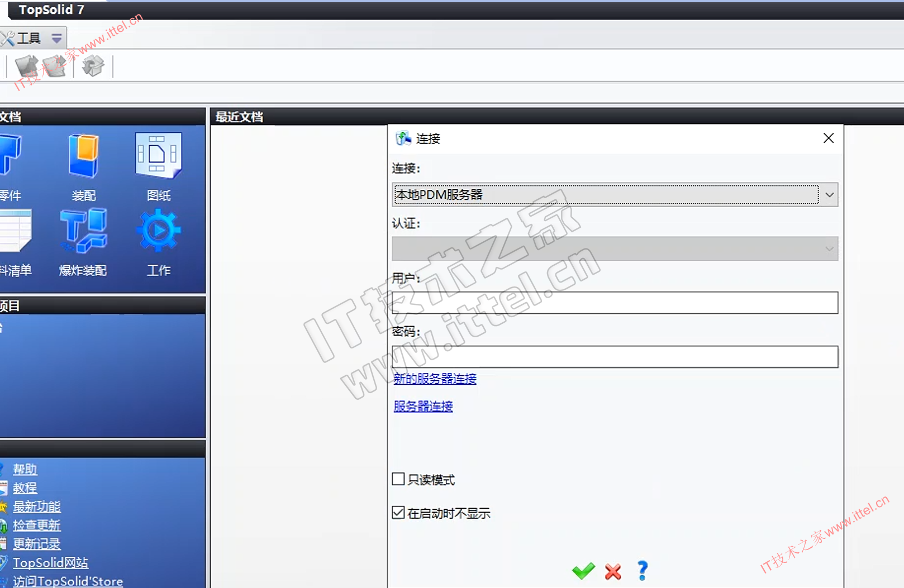Click the 服务器连接 link
This screenshot has width=904, height=588.
coord(423,406)
